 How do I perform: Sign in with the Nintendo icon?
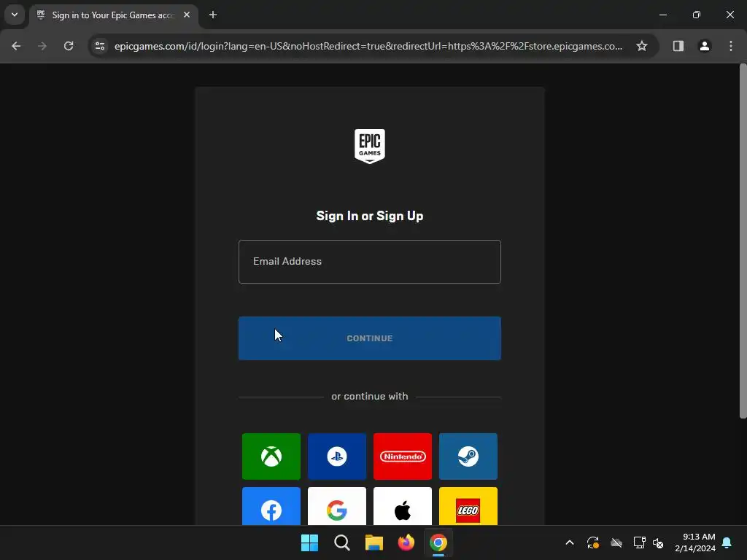(x=403, y=456)
